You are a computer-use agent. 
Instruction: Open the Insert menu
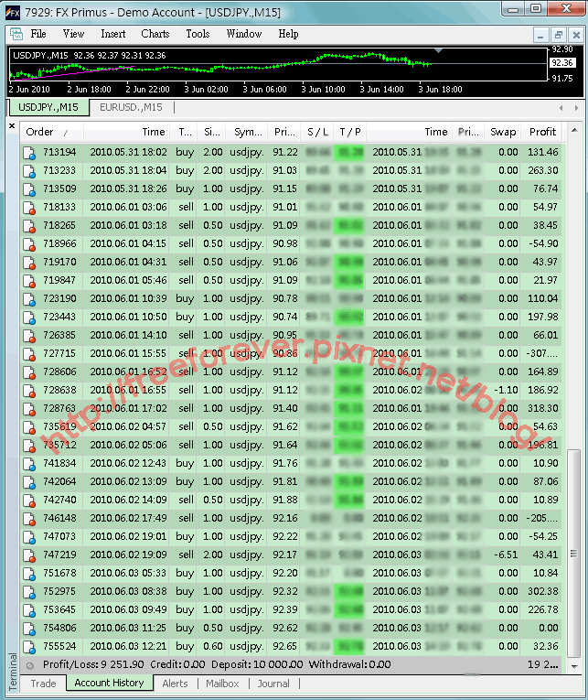pyautogui.click(x=112, y=34)
